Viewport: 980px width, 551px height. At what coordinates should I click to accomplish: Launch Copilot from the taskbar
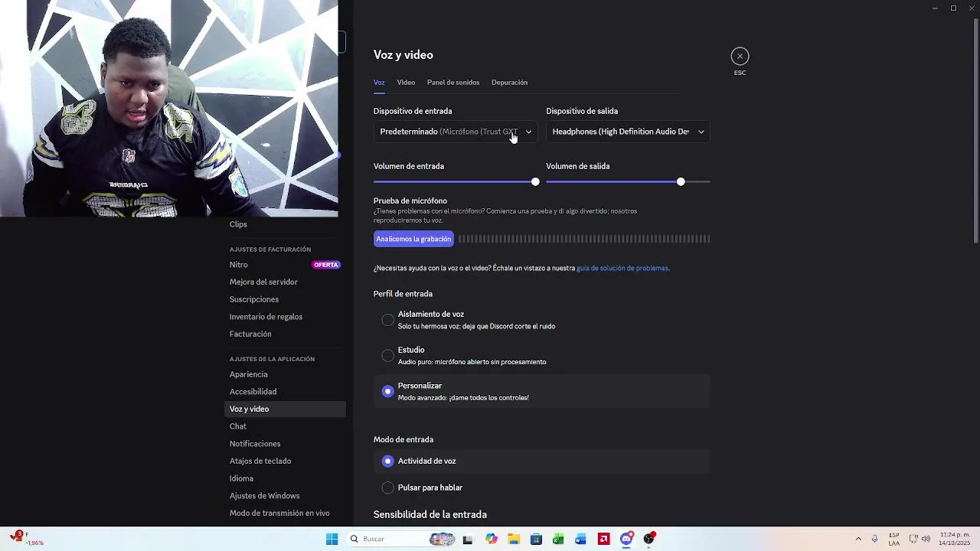pos(492,540)
